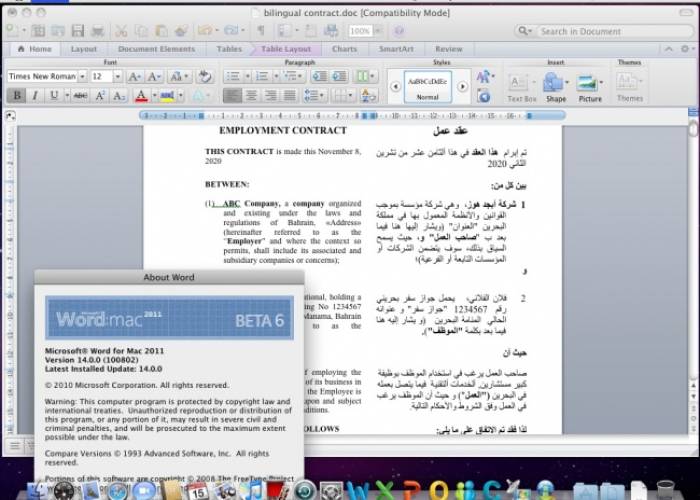This screenshot has width=700, height=500.
Task: Switch to the Home ribbon tab
Action: pyautogui.click(x=34, y=49)
